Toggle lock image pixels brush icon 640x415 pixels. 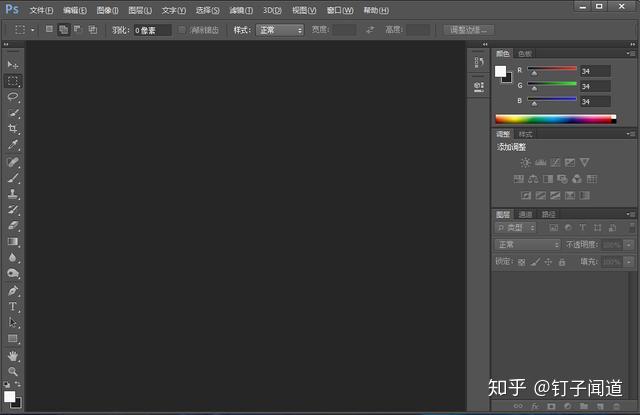pyautogui.click(x=535, y=262)
